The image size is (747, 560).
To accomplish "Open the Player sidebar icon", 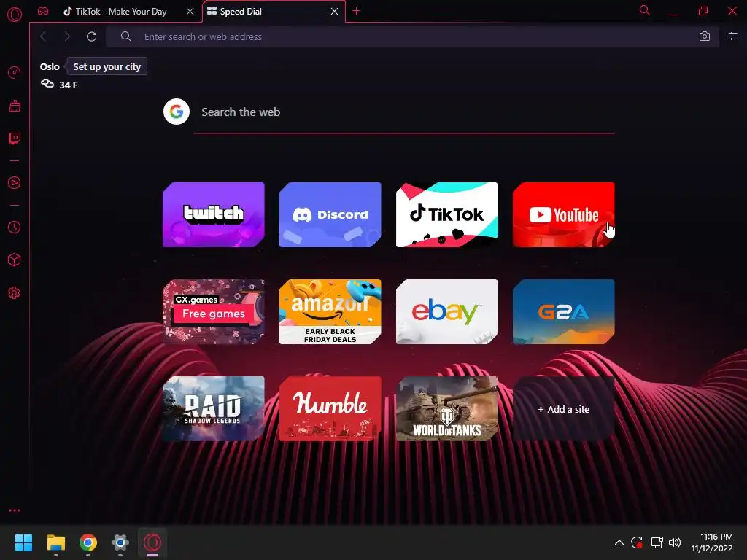I will pos(15,183).
